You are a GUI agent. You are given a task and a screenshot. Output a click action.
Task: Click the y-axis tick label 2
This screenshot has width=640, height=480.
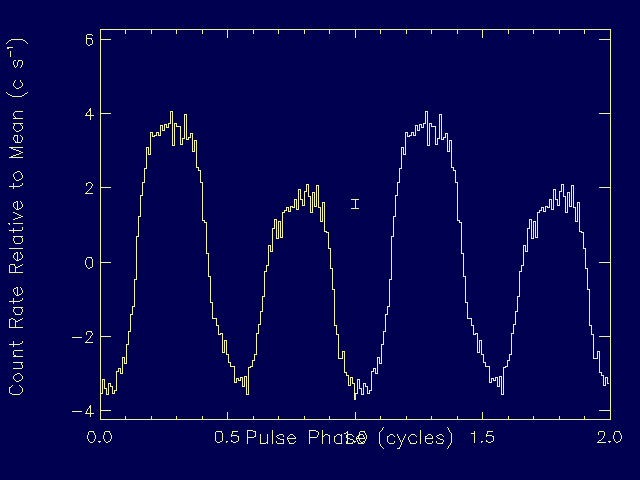coord(89,188)
